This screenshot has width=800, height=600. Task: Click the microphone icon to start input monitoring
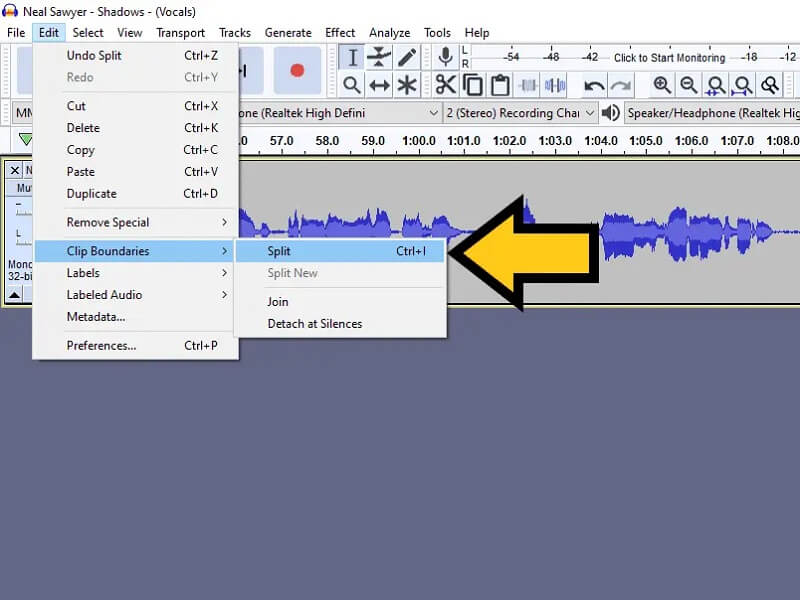point(444,57)
